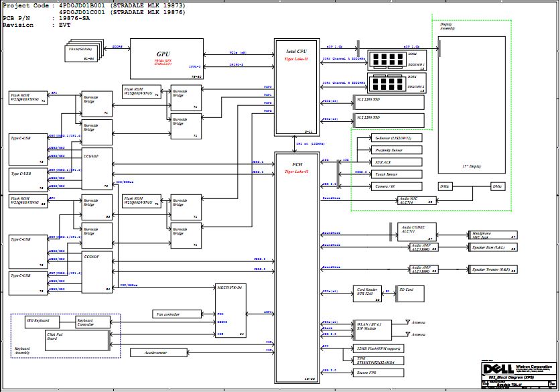Screen dimensions: 560x392
Task: Click the 'DDR4 Channel B 3200MHz' label
Action: coord(344,83)
